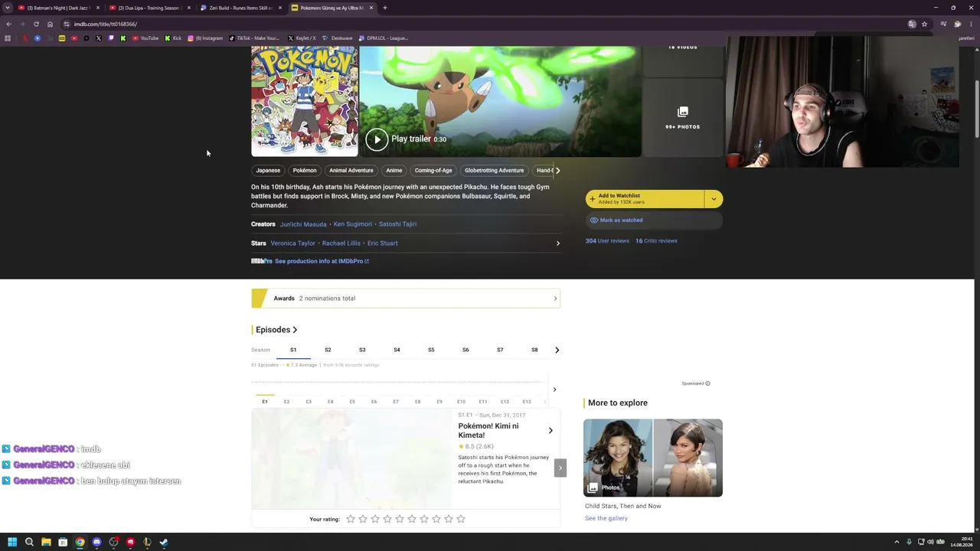The image size is (980, 551).
Task: Rate the episode one star
Action: click(351, 519)
